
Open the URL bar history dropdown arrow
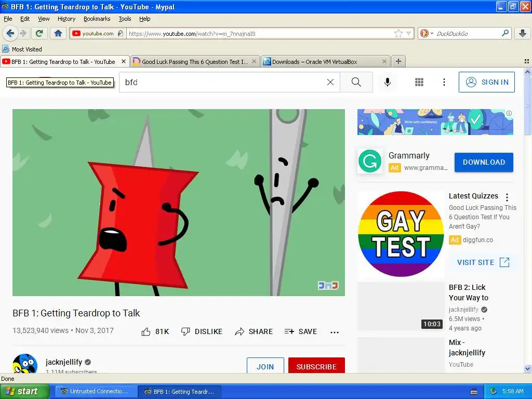(409, 33)
